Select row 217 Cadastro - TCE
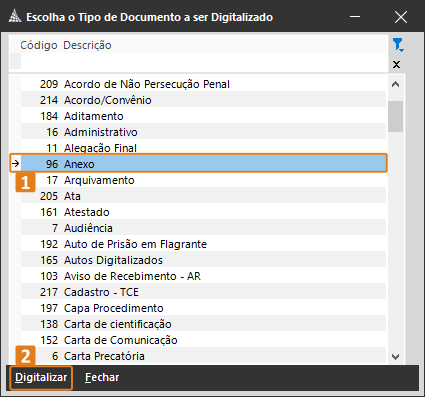The width and height of the screenshot is (425, 397). coord(203,292)
